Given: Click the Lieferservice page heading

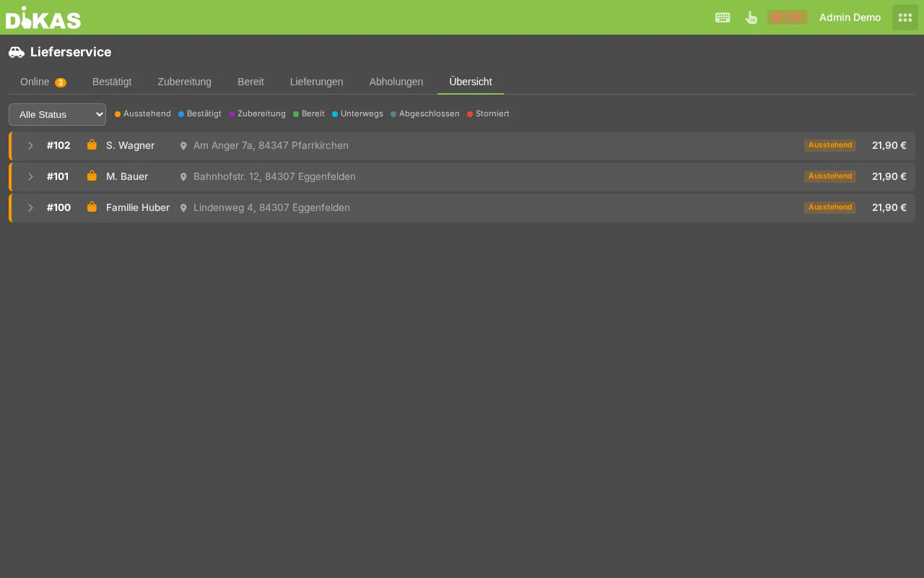Looking at the screenshot, I should (71, 52).
